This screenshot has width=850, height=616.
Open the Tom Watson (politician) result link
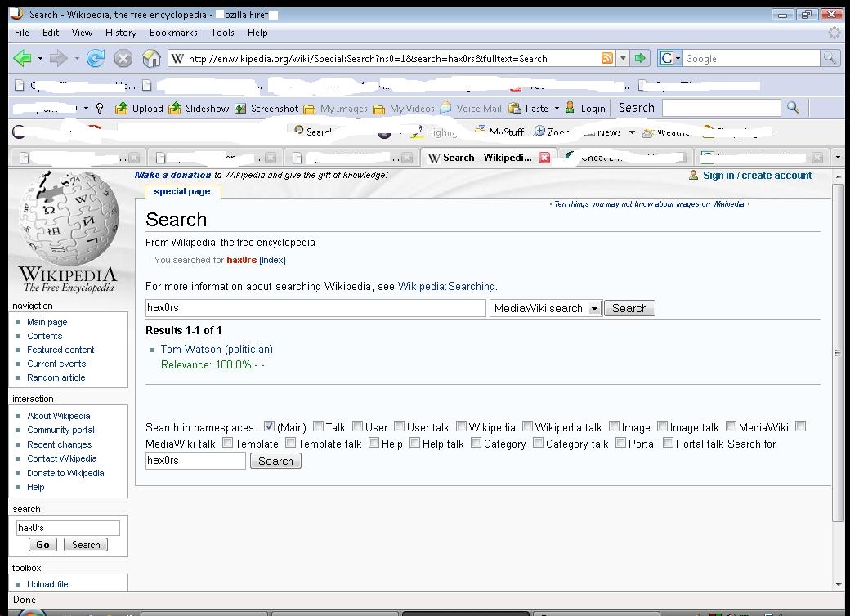217,350
